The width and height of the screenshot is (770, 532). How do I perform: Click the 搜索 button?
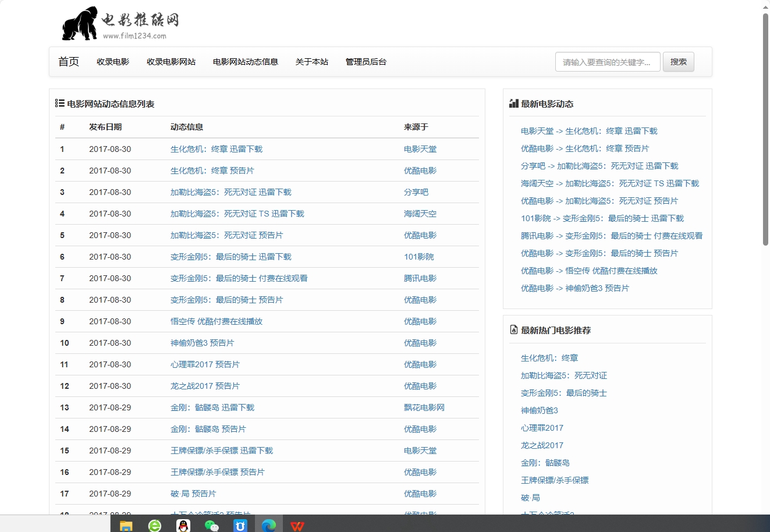coord(679,61)
